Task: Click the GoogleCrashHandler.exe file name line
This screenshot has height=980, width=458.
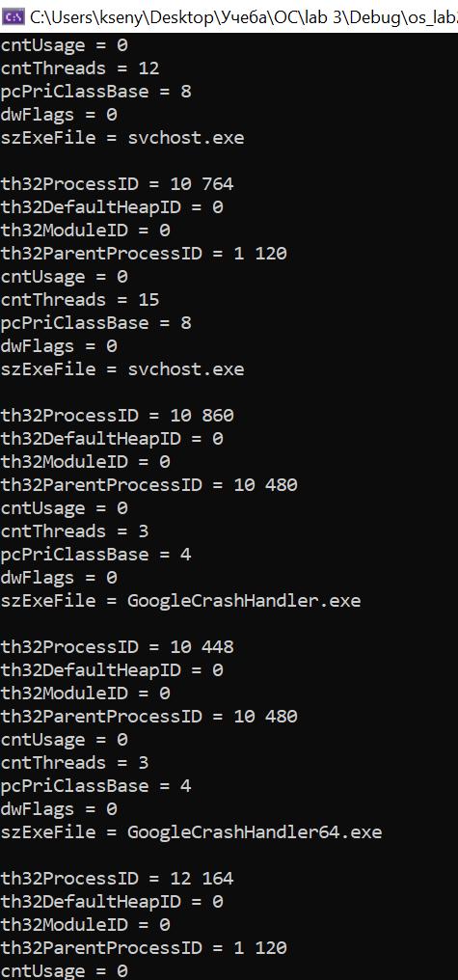Action: 180,601
